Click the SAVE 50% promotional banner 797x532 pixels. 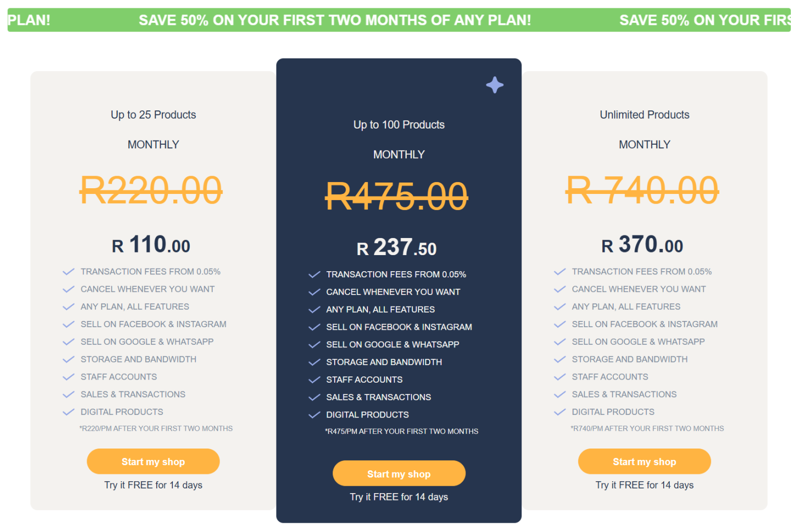(x=334, y=20)
